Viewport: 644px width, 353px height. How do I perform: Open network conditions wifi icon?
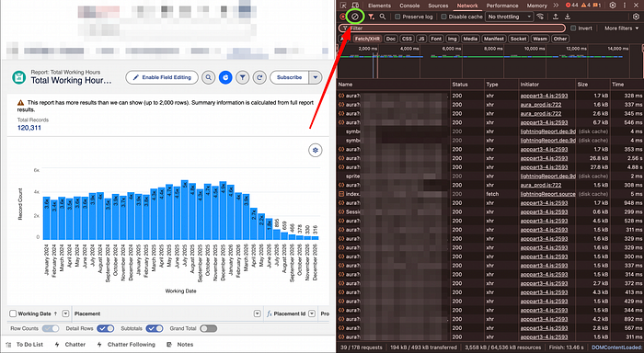540,17
